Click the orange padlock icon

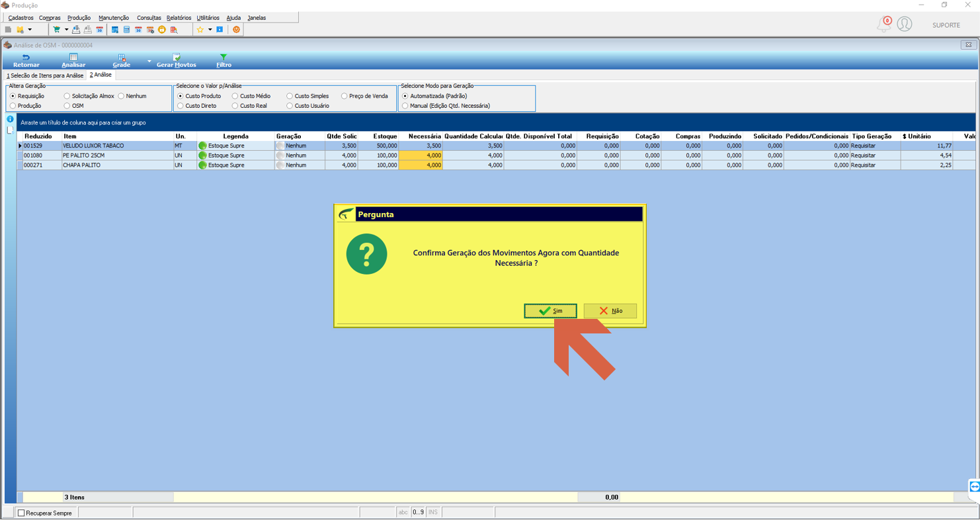click(x=162, y=30)
